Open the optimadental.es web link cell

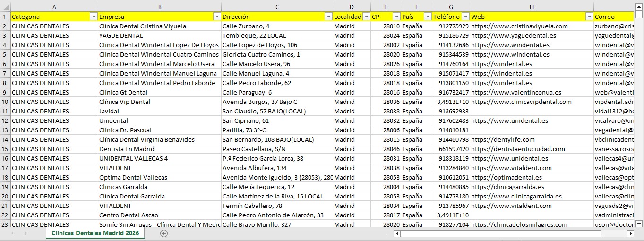tap(532, 177)
